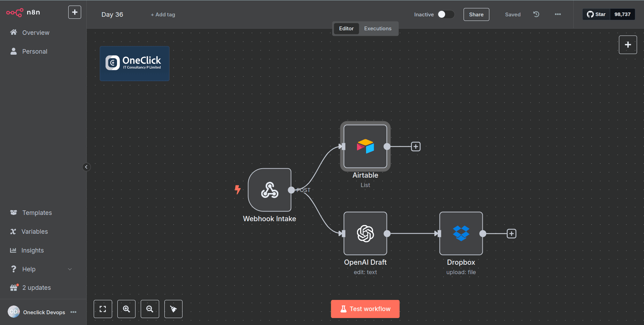This screenshot has width=644, height=325.
Task: Select the Airtable node
Action: coord(365,146)
